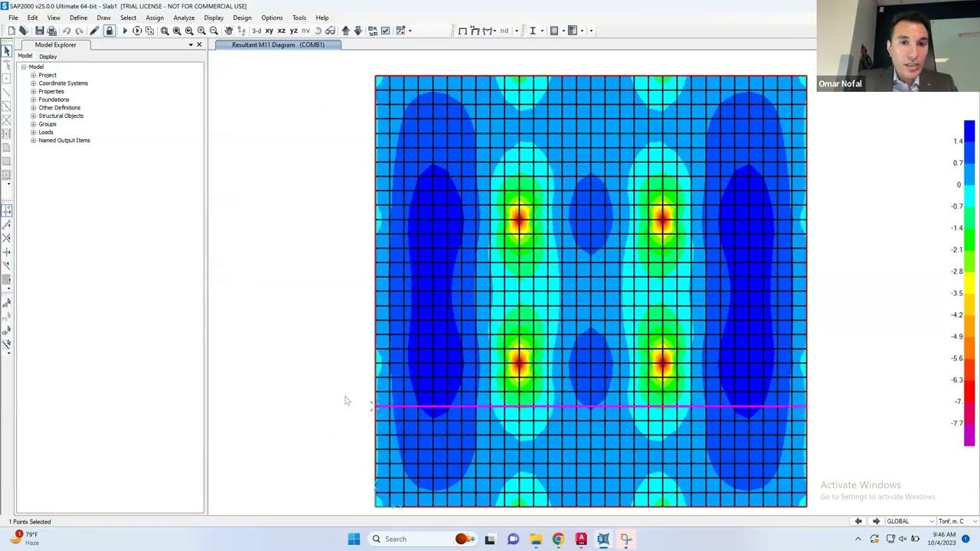Click the pencil edit icon in toolbar
This screenshot has height=551, width=980.
point(94,31)
